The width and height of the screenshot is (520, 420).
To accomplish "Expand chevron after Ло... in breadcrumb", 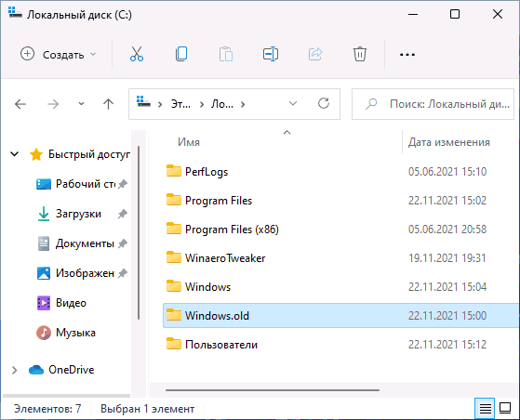I will click(x=243, y=105).
